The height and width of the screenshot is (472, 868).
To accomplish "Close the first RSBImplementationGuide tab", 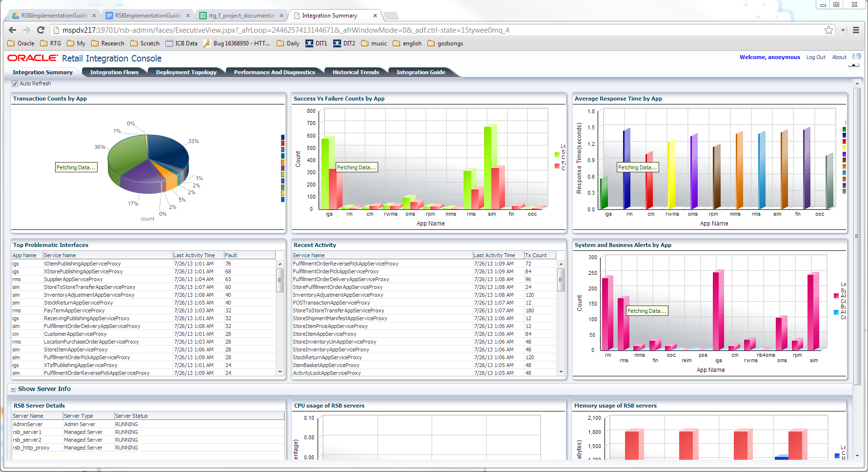I will [94, 16].
